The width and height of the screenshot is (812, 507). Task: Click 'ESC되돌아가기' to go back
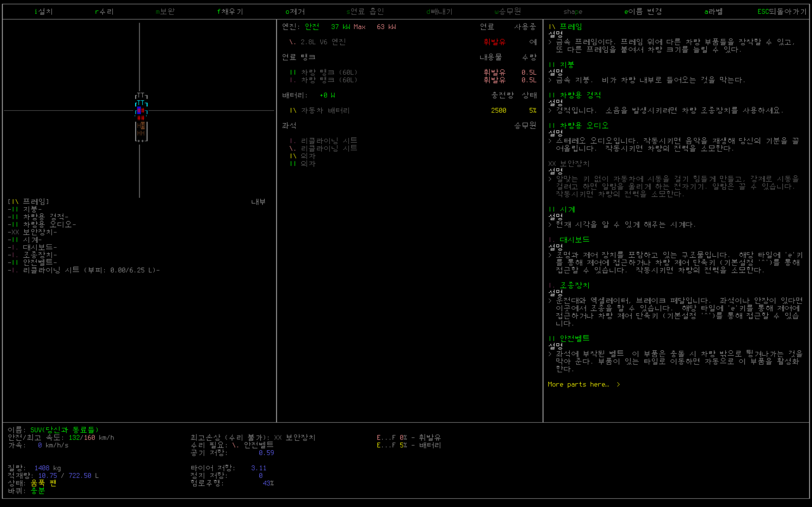[x=782, y=12]
